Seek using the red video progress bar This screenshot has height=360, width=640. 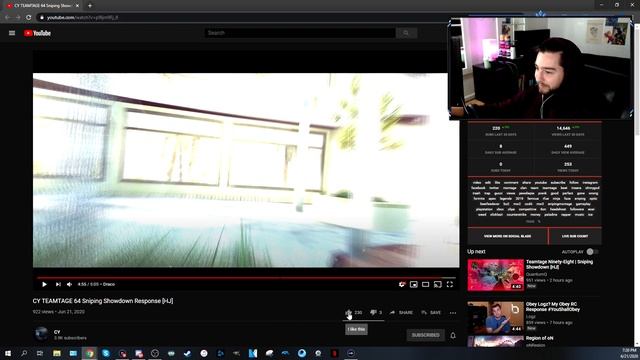click(x=246, y=278)
